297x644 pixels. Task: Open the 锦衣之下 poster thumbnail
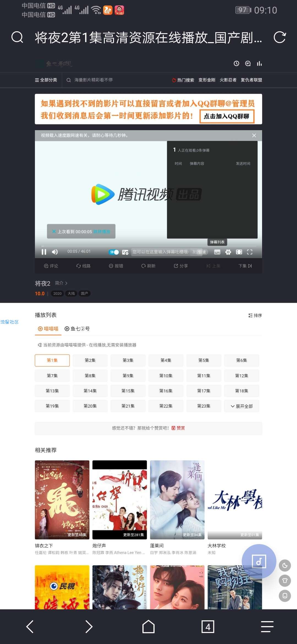pyautogui.click(x=62, y=500)
